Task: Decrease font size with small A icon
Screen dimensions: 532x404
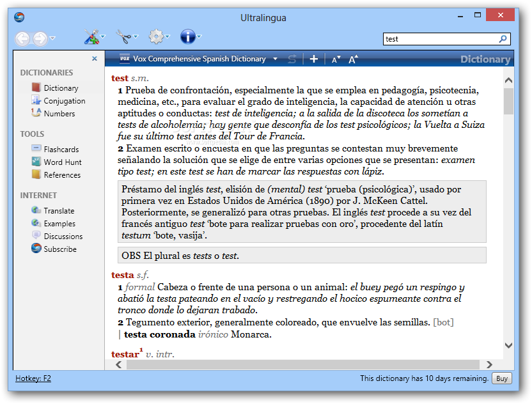Action: pos(336,59)
